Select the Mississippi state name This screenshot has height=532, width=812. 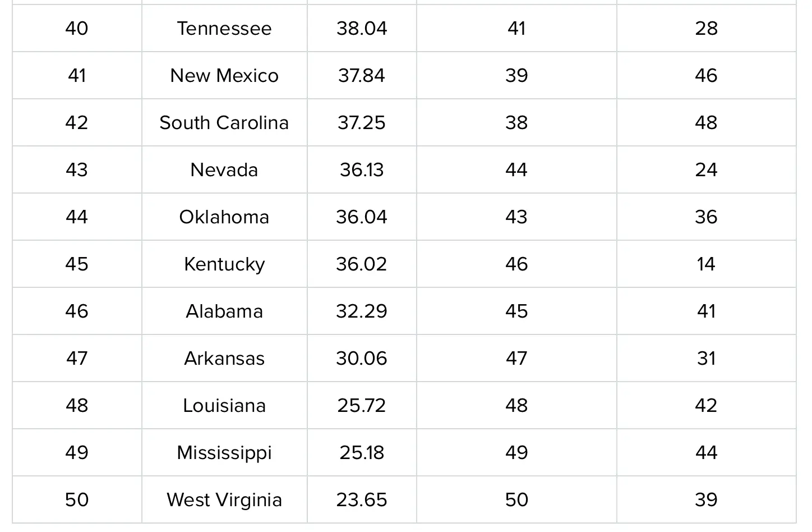click(224, 453)
